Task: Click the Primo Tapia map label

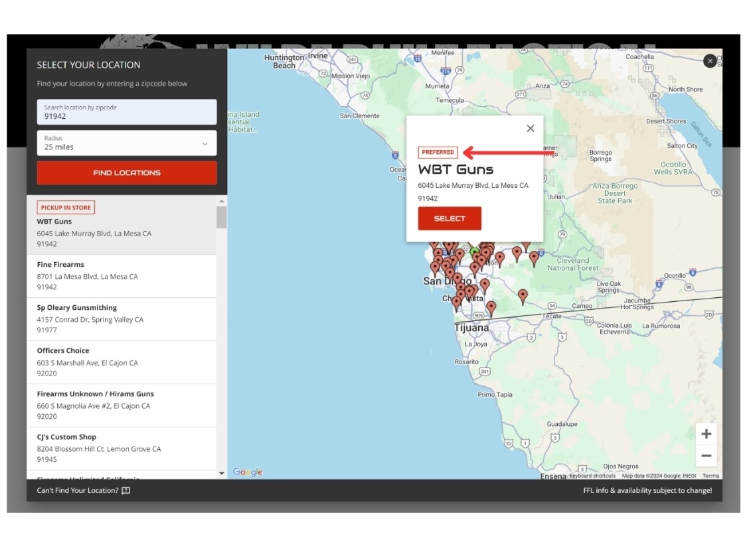Action: 495,394
